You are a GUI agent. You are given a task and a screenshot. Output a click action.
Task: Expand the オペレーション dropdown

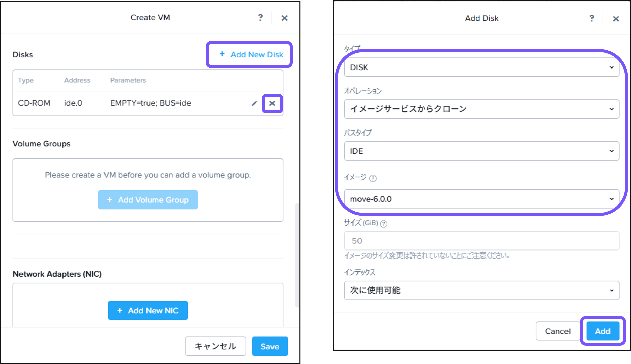pos(481,109)
